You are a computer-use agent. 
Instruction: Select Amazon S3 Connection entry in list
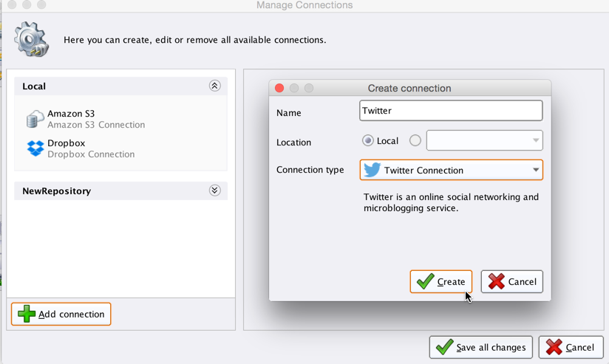pyautogui.click(x=96, y=120)
